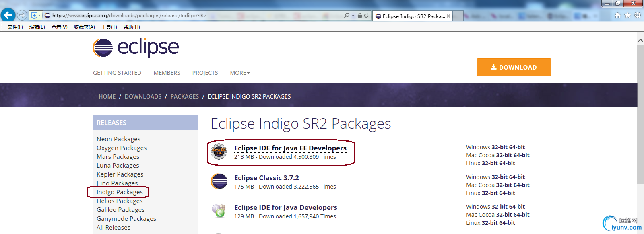This screenshot has height=234, width=644.
Task: Open PROJECTS navigation link
Action: pyautogui.click(x=205, y=73)
